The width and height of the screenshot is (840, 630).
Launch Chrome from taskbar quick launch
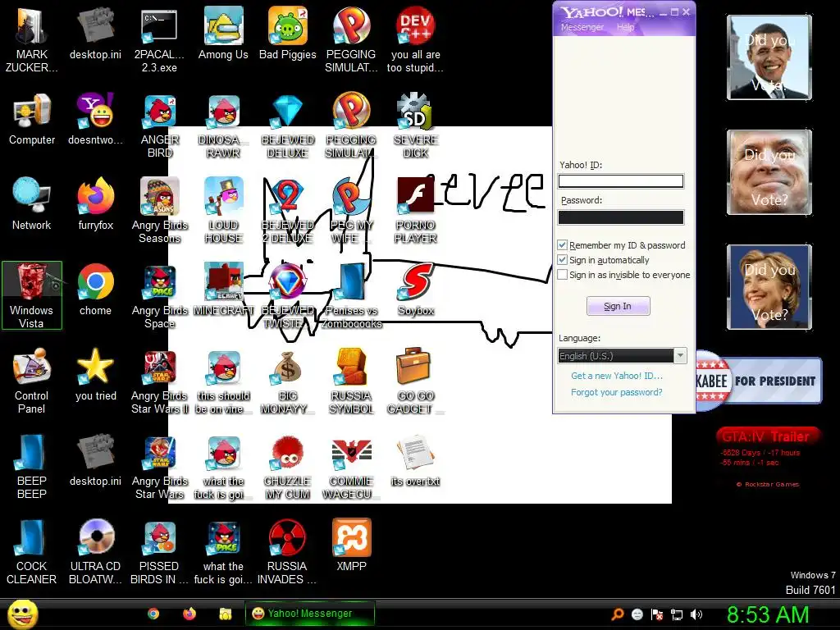click(x=153, y=614)
